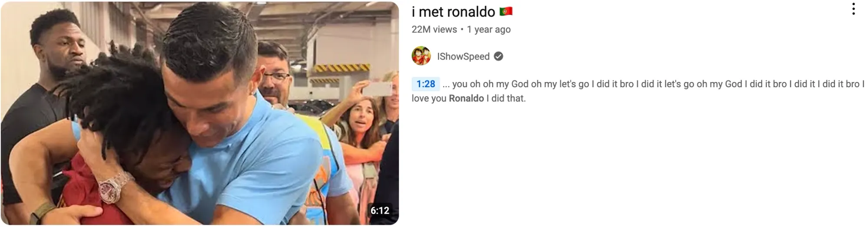This screenshot has height=227, width=868.
Task: Open the "i met ronaldo" video title
Action: point(453,12)
